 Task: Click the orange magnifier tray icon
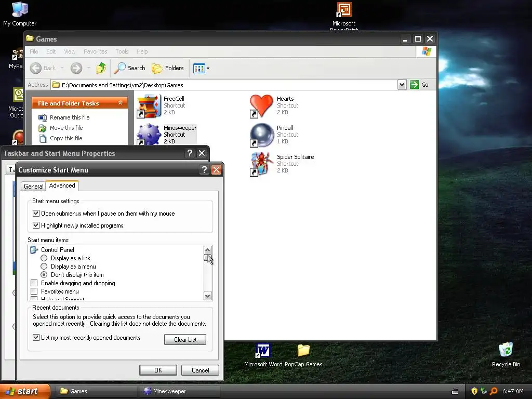[x=494, y=391]
